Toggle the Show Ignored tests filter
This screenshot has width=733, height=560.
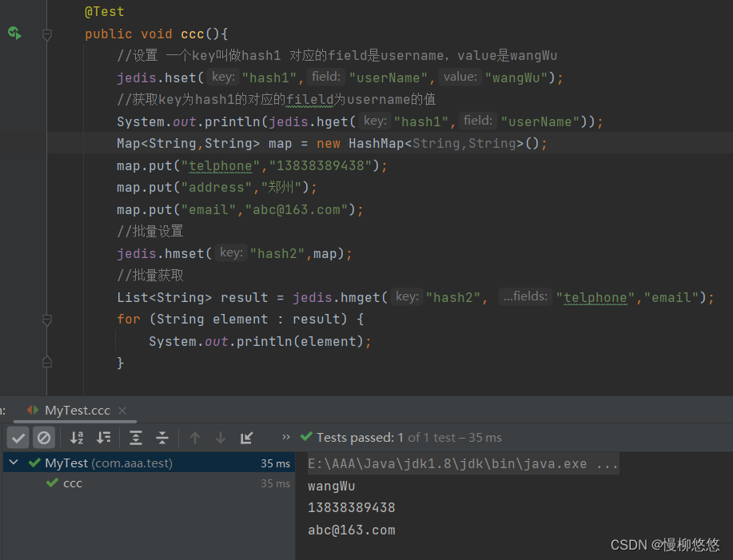point(44,437)
